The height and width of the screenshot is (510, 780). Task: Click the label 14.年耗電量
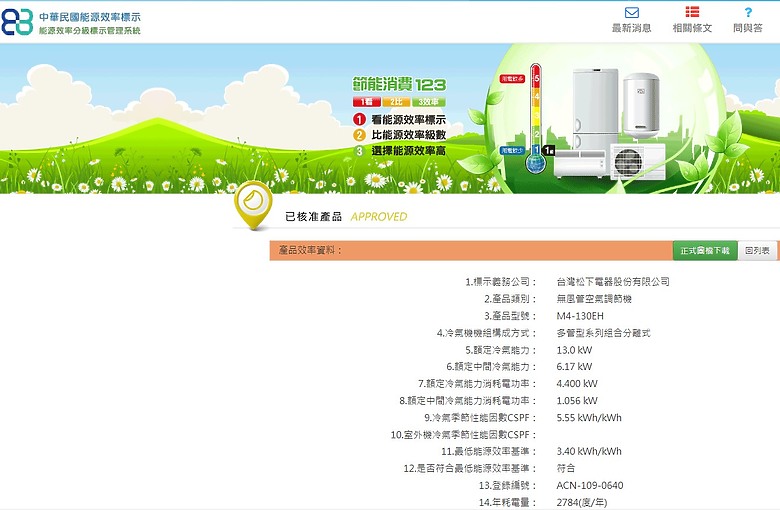coord(508,502)
